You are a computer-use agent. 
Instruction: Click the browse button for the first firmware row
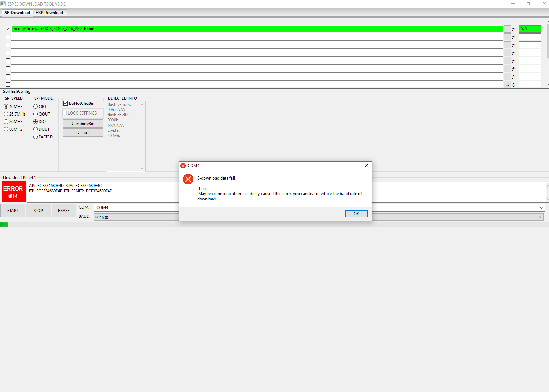coord(507,29)
